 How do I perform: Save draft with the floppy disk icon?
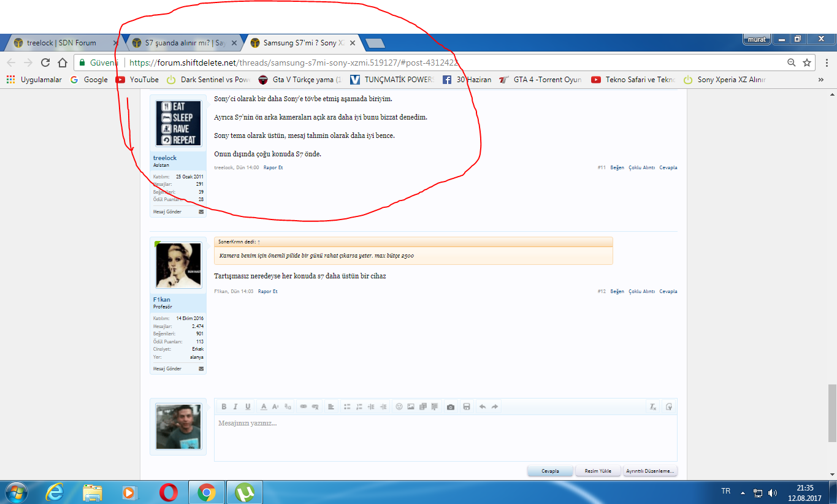coord(467,407)
